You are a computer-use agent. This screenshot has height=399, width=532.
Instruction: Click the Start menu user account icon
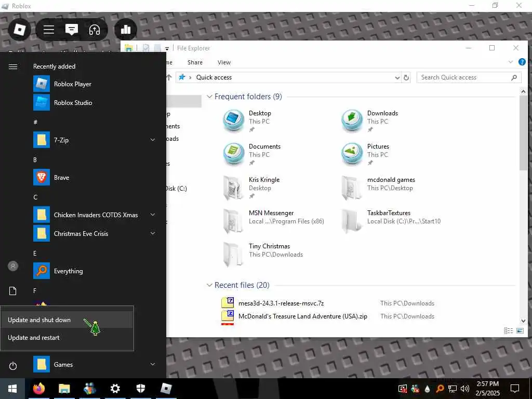(13, 267)
